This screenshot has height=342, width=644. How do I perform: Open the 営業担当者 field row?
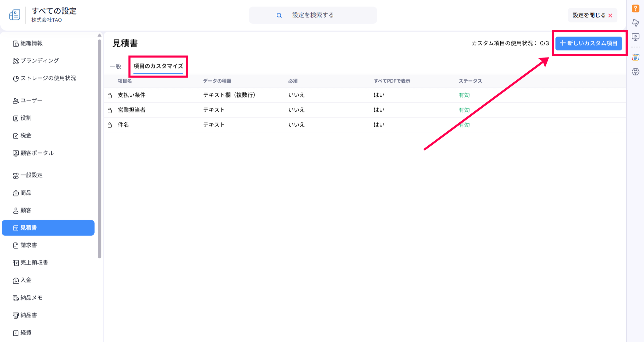(132, 110)
